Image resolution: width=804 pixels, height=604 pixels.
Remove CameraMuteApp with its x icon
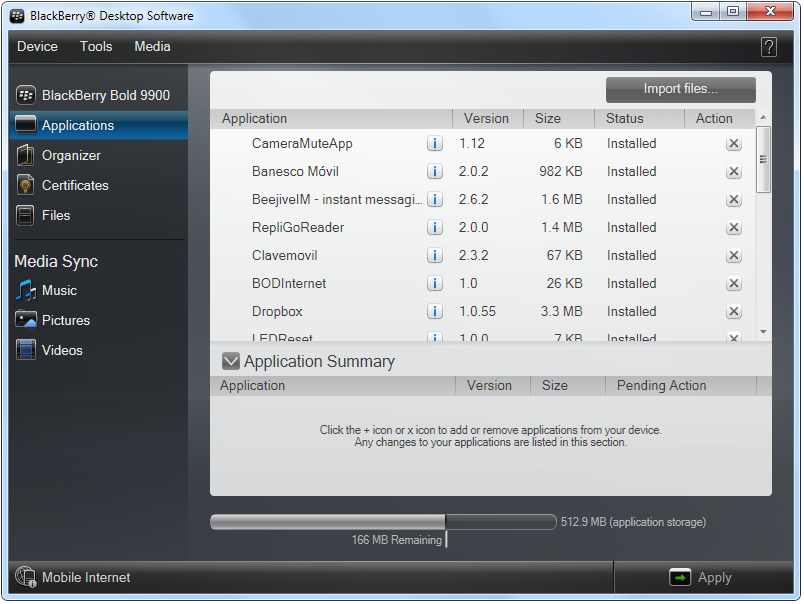tap(734, 144)
